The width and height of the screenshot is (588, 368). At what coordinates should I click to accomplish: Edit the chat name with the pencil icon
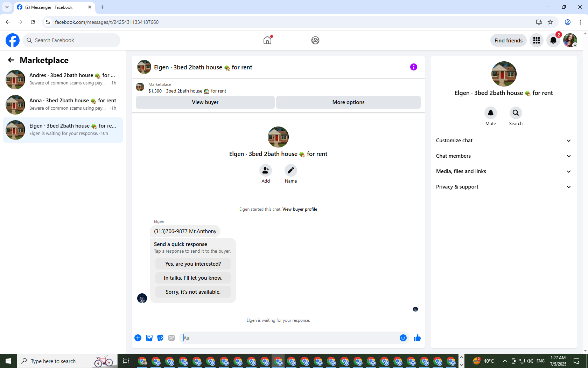click(x=291, y=170)
